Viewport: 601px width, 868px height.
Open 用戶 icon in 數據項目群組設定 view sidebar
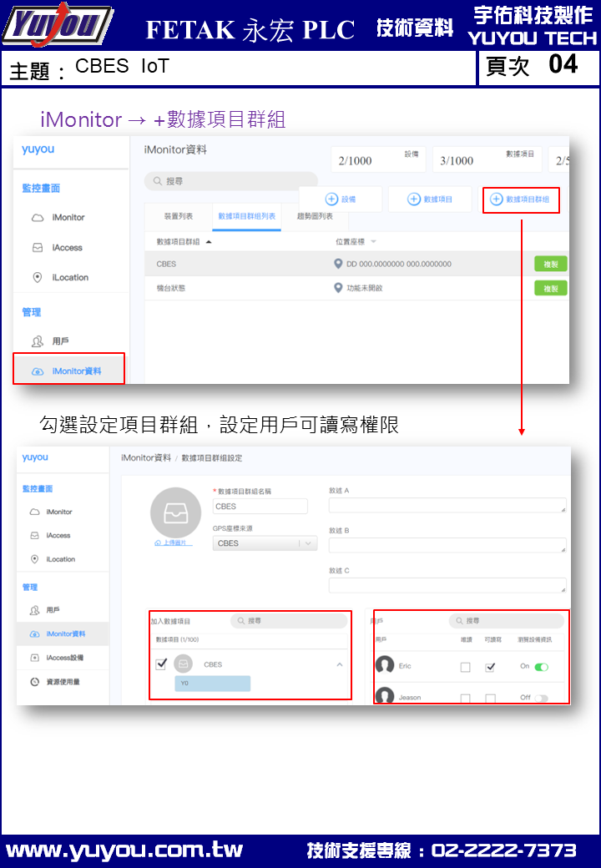[35, 610]
